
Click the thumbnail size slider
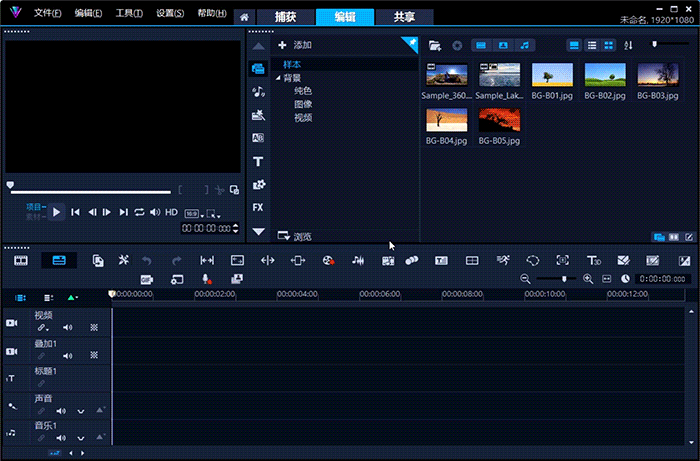(655, 45)
